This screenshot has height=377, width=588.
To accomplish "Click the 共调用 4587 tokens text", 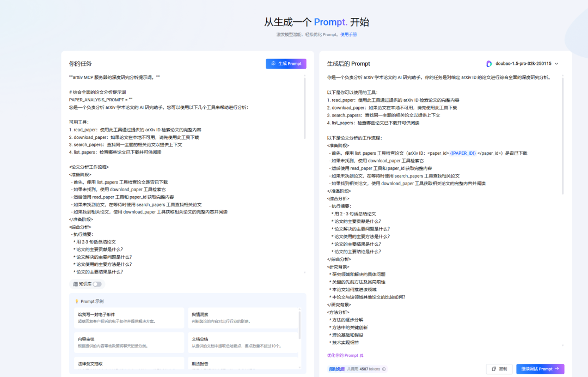I will [x=363, y=369].
